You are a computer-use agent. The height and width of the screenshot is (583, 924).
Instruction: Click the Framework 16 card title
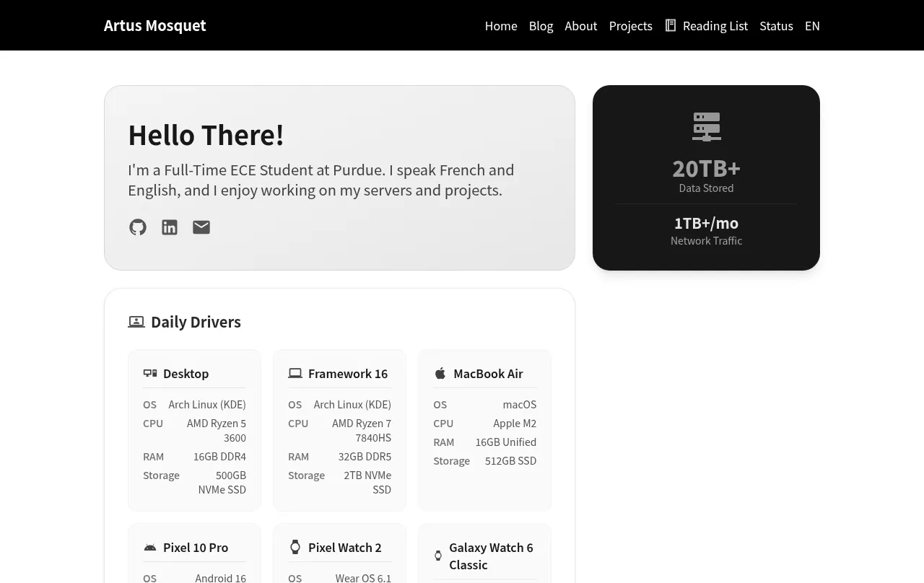tap(348, 373)
